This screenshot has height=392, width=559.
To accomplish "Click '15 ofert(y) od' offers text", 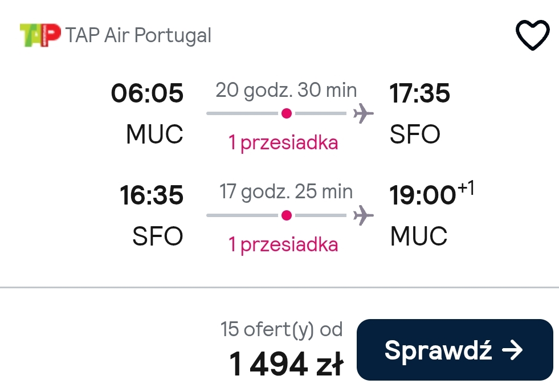I will (x=281, y=329).
